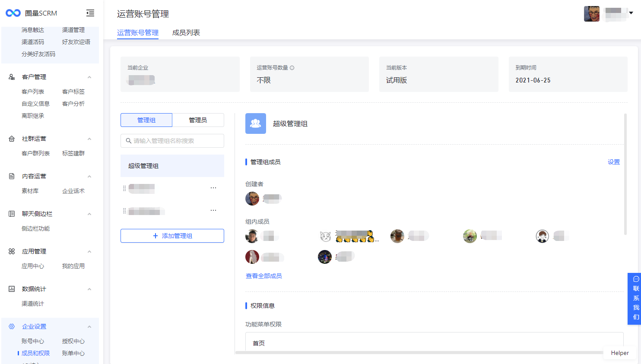Switch to the 成员列表 tab
This screenshot has width=641, height=364.
[x=186, y=33]
